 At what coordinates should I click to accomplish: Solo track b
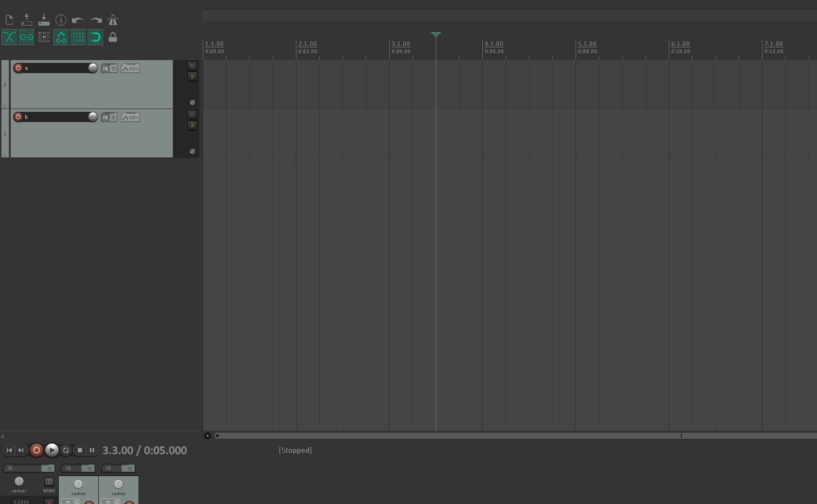pos(192,125)
